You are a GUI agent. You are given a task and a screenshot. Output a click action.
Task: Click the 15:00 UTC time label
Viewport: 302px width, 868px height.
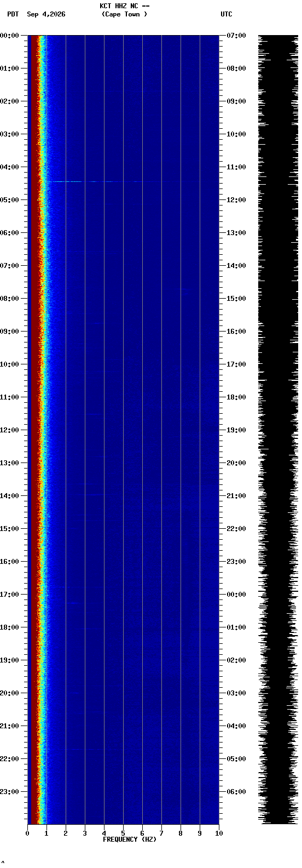coord(236,299)
